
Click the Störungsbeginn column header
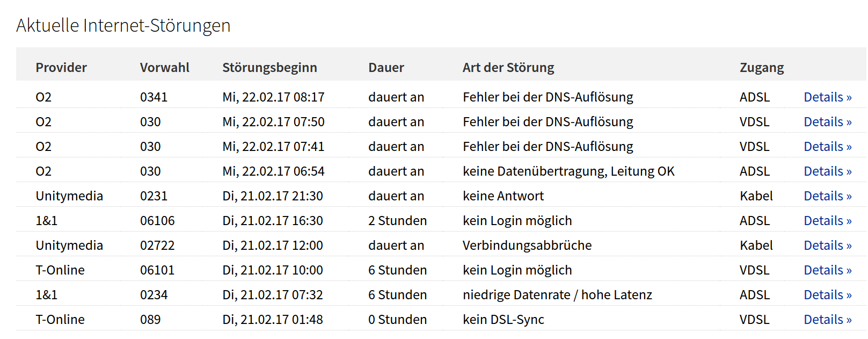pyautogui.click(x=269, y=68)
